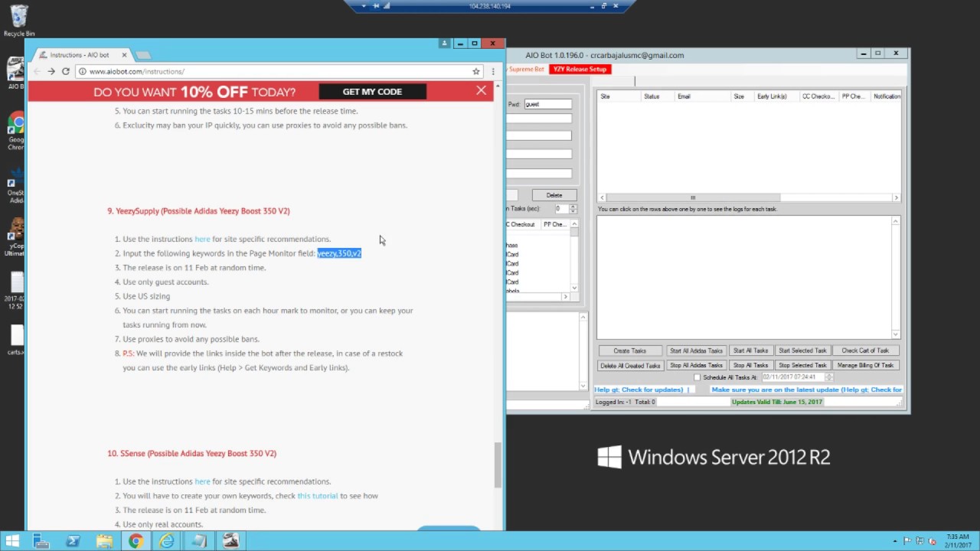Click the 'here' link under YeezySupply

coord(202,239)
